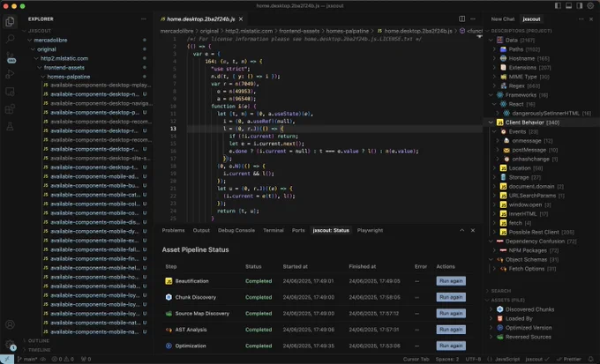Expand the postMessage event node
The width and height of the screenshot is (600, 364).
pos(498,150)
